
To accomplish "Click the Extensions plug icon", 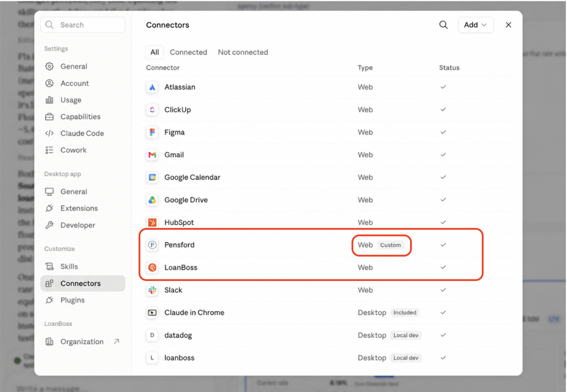I will [x=49, y=208].
